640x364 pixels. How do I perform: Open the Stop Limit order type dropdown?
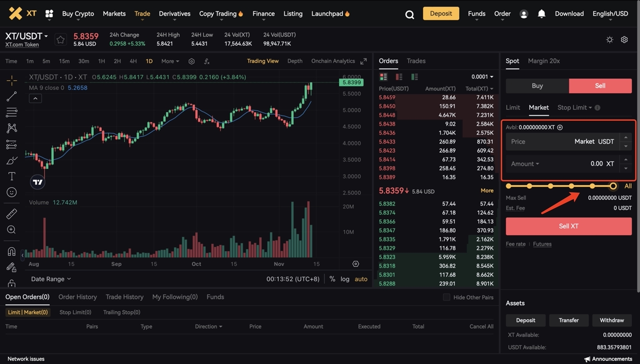point(575,107)
